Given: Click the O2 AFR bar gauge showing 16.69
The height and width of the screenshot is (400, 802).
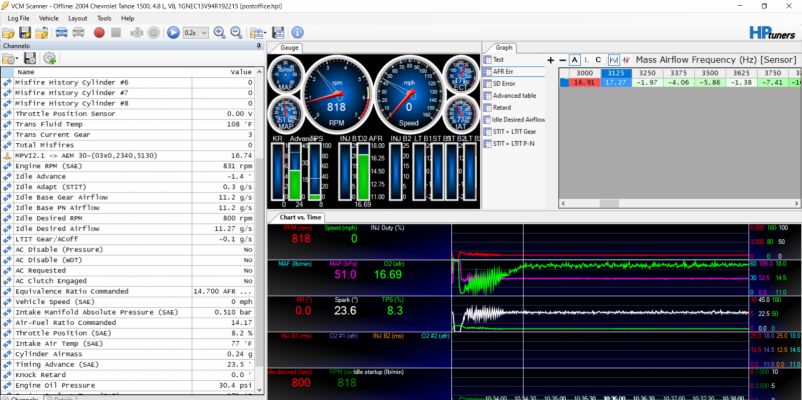Looking at the screenshot, I should click(363, 171).
